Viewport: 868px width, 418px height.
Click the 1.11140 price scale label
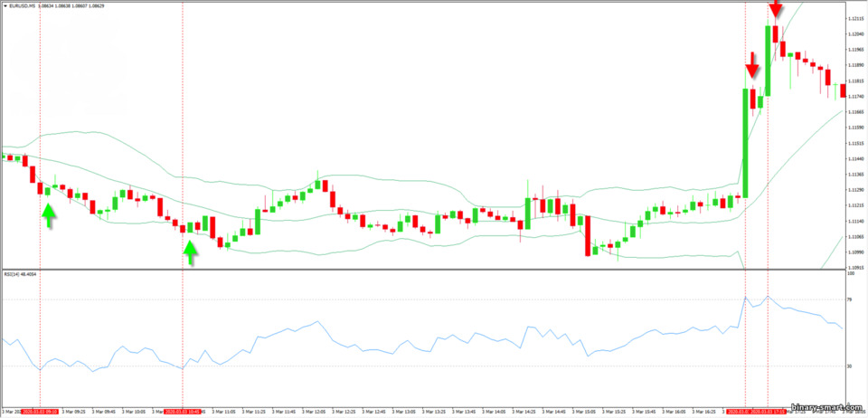tap(855, 222)
